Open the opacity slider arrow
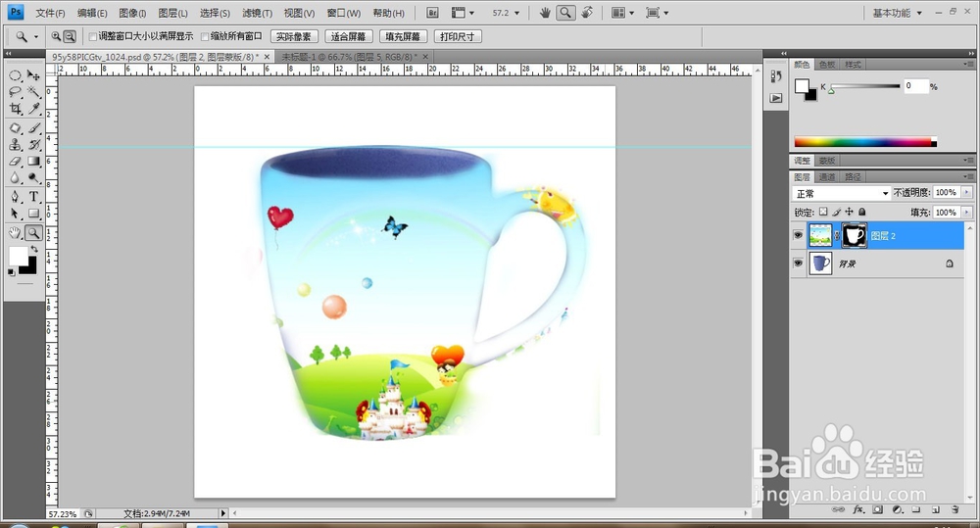The height and width of the screenshot is (528, 980). pos(966,192)
